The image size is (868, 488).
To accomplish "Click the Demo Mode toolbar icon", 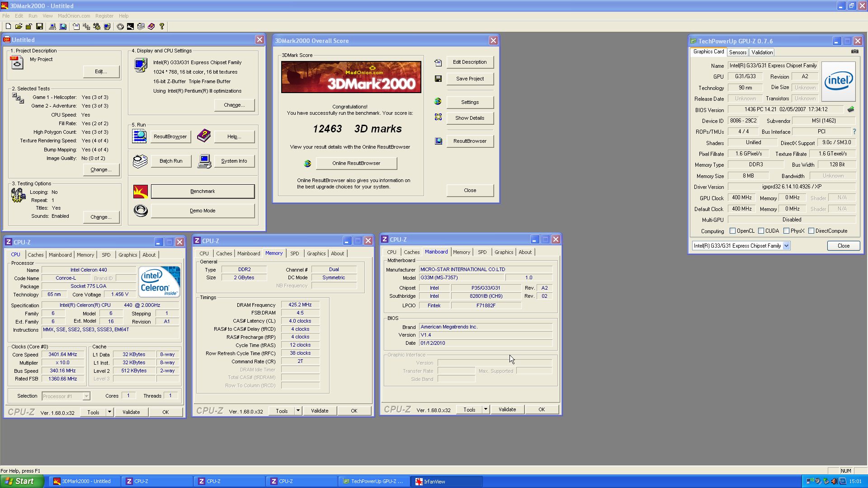I will pyautogui.click(x=120, y=27).
